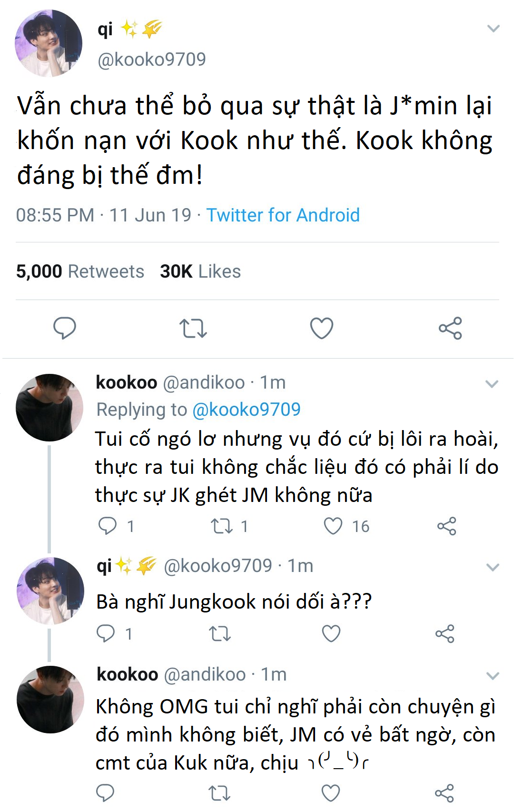View the 5,000 Retweets list

coord(80,271)
